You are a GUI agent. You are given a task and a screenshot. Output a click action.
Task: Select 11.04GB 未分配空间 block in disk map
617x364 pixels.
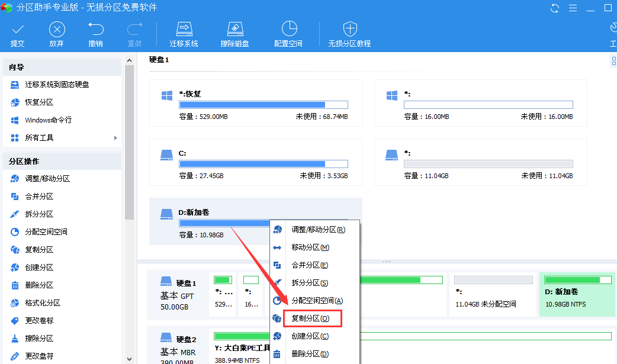pyautogui.click(x=493, y=294)
